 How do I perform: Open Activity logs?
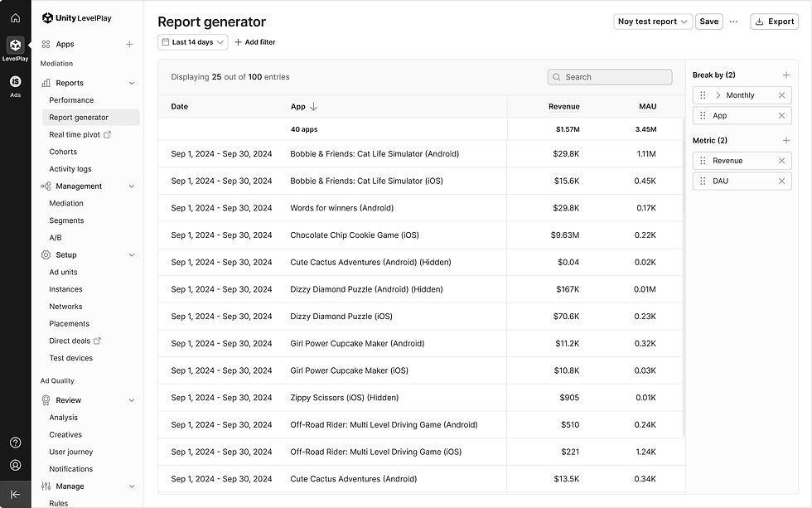coord(70,169)
